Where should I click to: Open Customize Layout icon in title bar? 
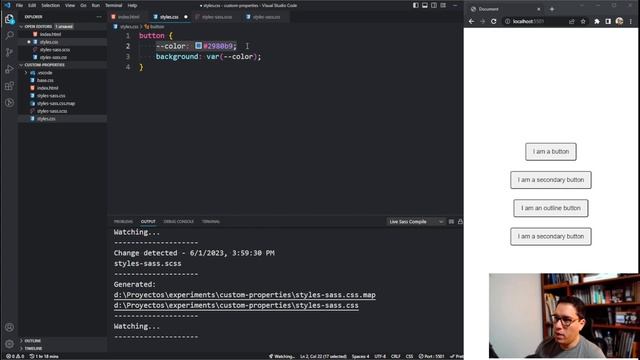tap(443, 5)
